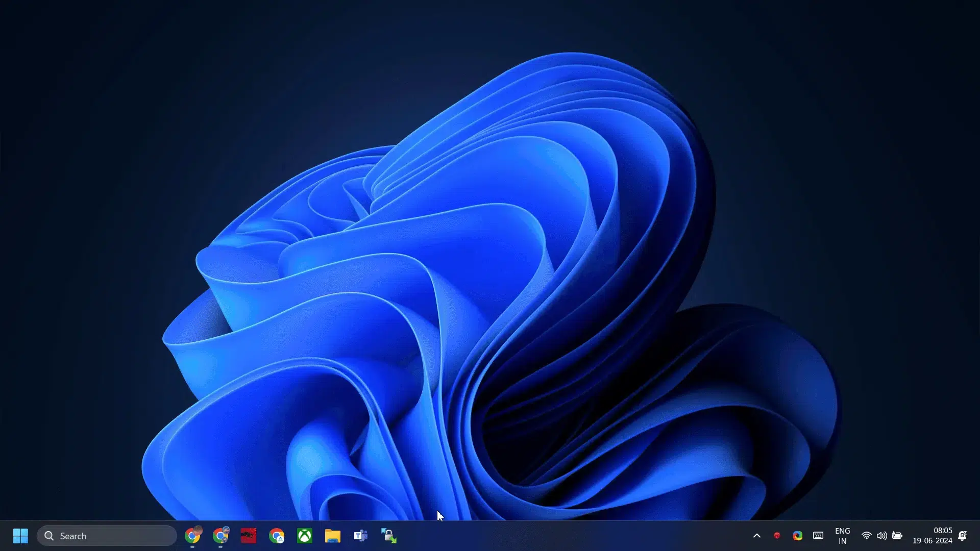
Task: Open File Explorer
Action: [x=333, y=536]
